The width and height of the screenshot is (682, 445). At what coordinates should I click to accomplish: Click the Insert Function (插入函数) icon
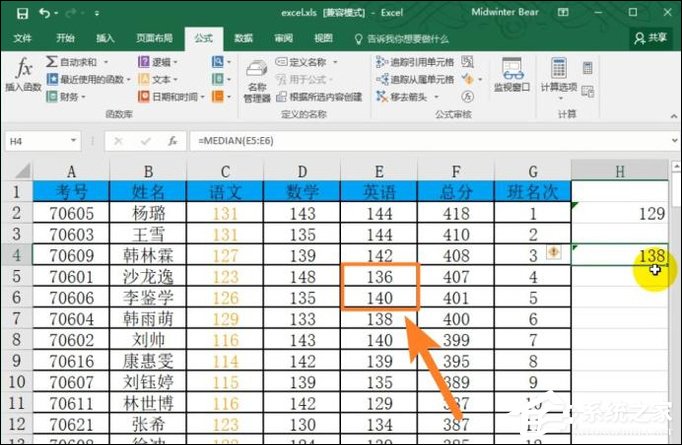pyautogui.click(x=23, y=76)
